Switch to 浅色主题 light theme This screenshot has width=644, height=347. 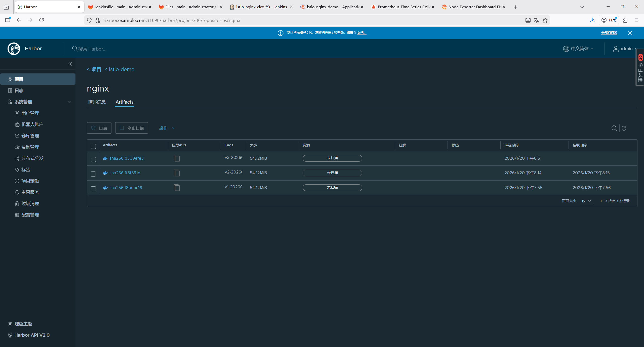[x=23, y=324]
